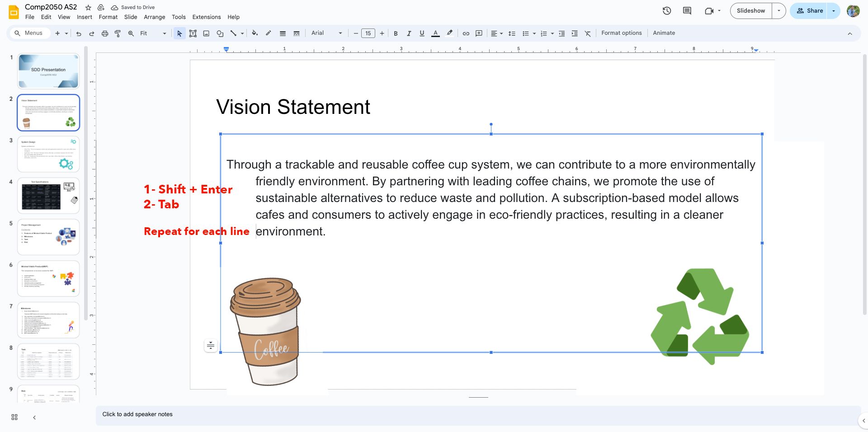Screen dimensions: 868x432
Task: Open version history clock icon
Action: 667,11
